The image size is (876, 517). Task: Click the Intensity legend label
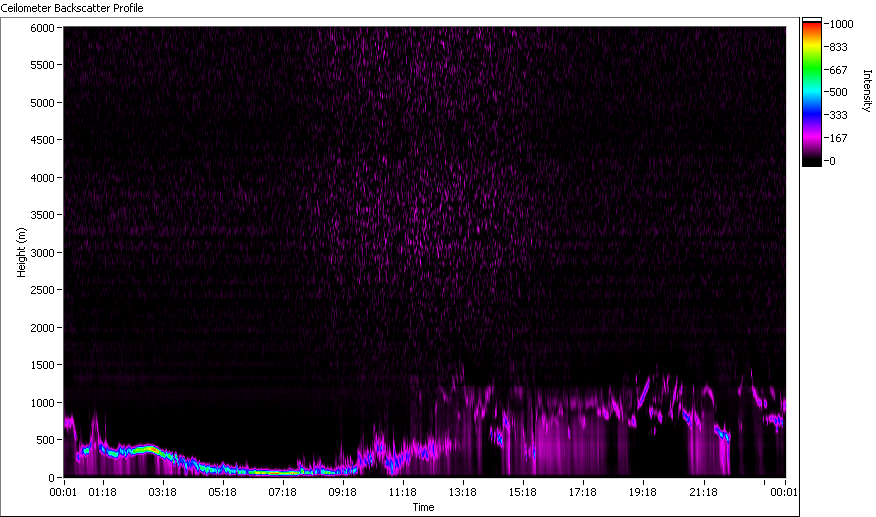[x=867, y=91]
